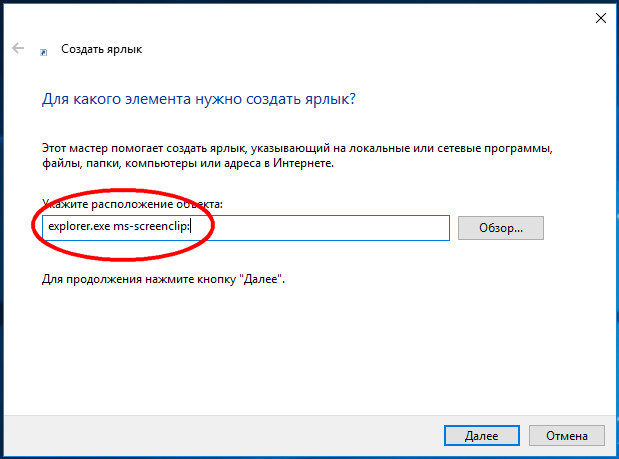Viewport: 619px width, 459px height.
Task: Click the blue heading Для какого элемента
Action: click(199, 99)
